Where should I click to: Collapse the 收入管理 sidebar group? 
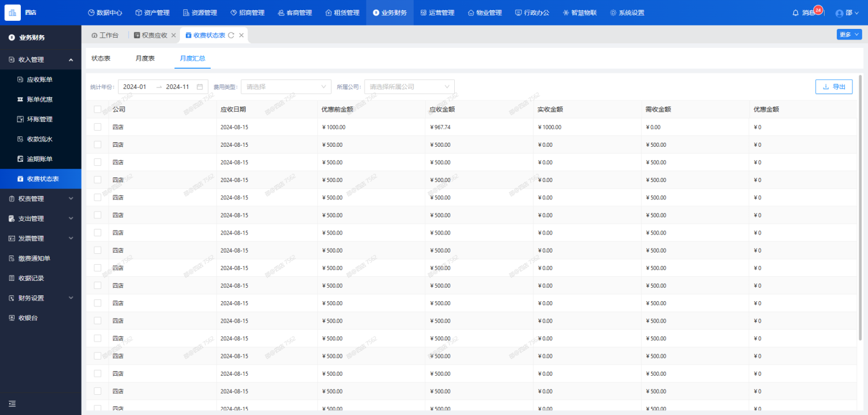41,60
